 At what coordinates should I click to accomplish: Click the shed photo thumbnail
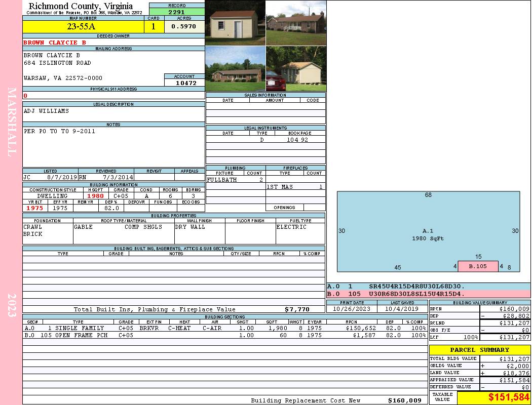click(x=235, y=23)
